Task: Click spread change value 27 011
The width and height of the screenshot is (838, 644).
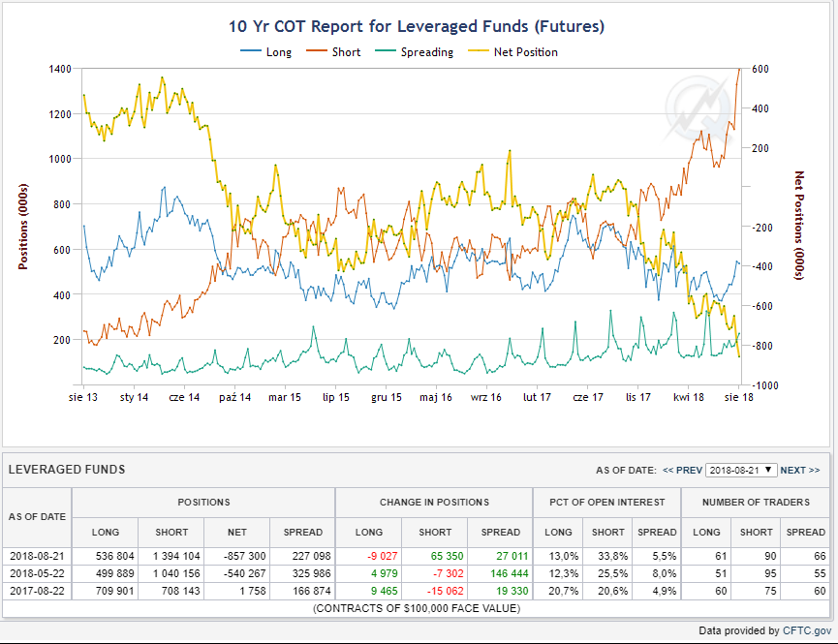Action: (512, 556)
